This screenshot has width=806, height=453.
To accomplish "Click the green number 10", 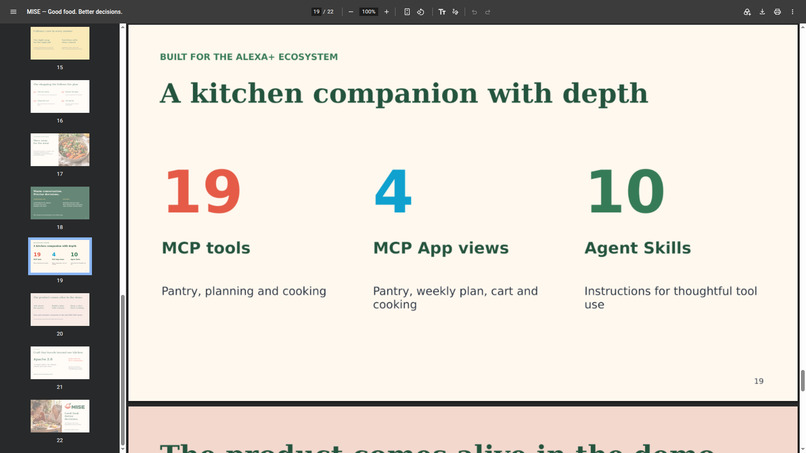I will (626, 192).
